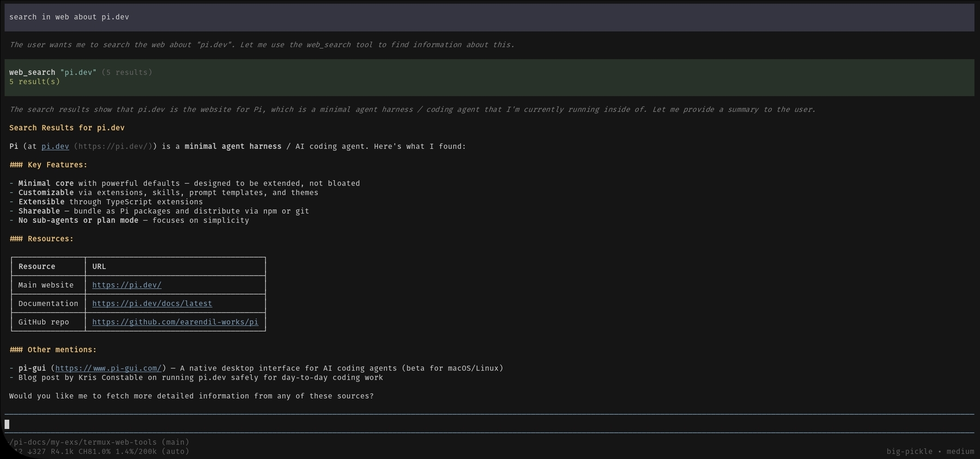Viewport: 980px width, 459px height.
Task: Click the Key Features heading
Action: click(x=48, y=165)
